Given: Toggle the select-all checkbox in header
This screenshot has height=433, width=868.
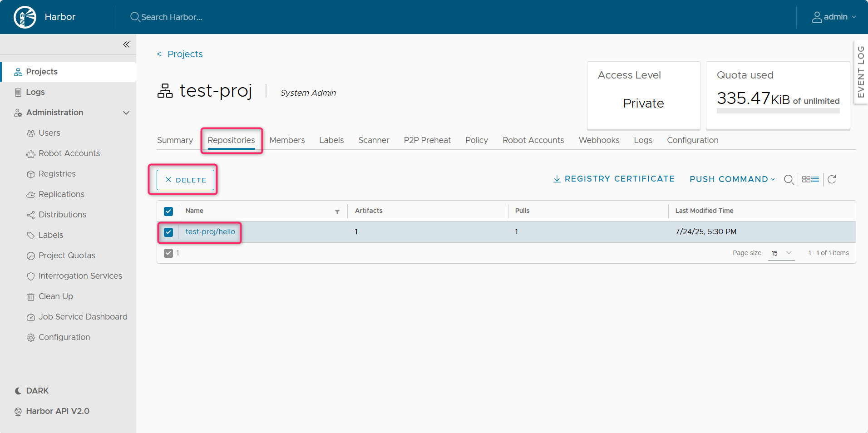Looking at the screenshot, I should [168, 211].
